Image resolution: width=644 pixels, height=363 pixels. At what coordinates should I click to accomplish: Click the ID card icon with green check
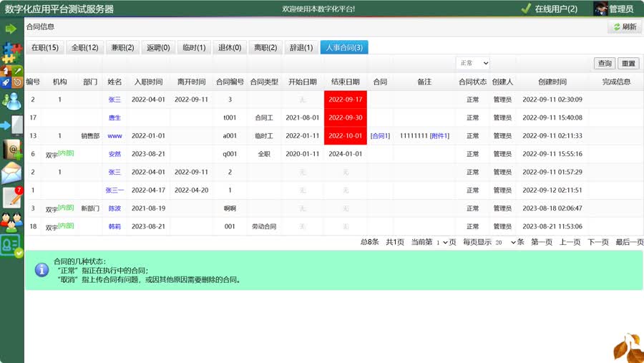[11, 246]
